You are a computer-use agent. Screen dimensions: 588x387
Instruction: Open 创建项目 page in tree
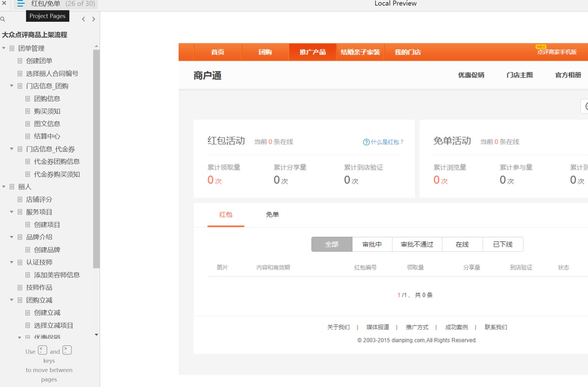tap(47, 225)
